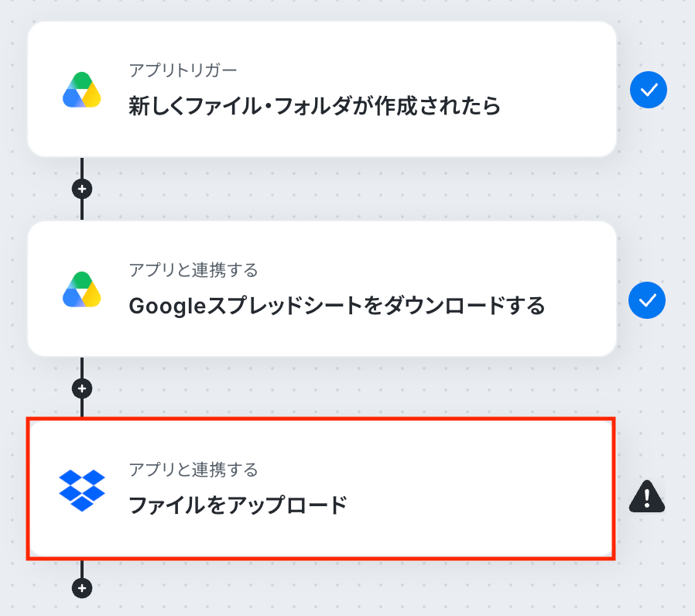The image size is (695, 616).
Task: Click Google Drive icon on spreadsheet download card
Action: pyautogui.click(x=82, y=289)
